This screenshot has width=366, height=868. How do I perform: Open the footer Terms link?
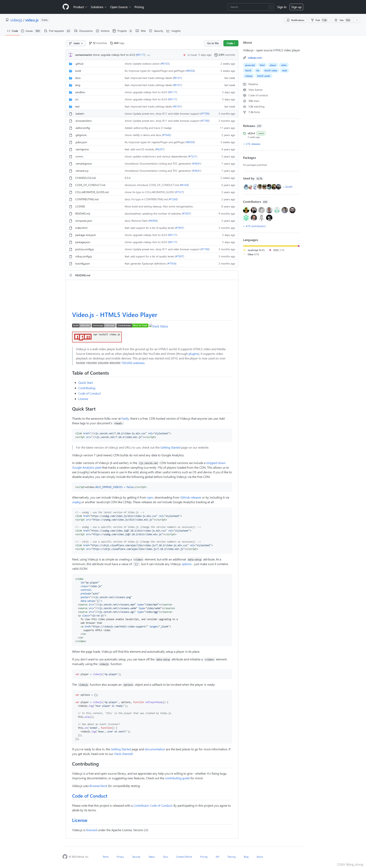pos(106,857)
